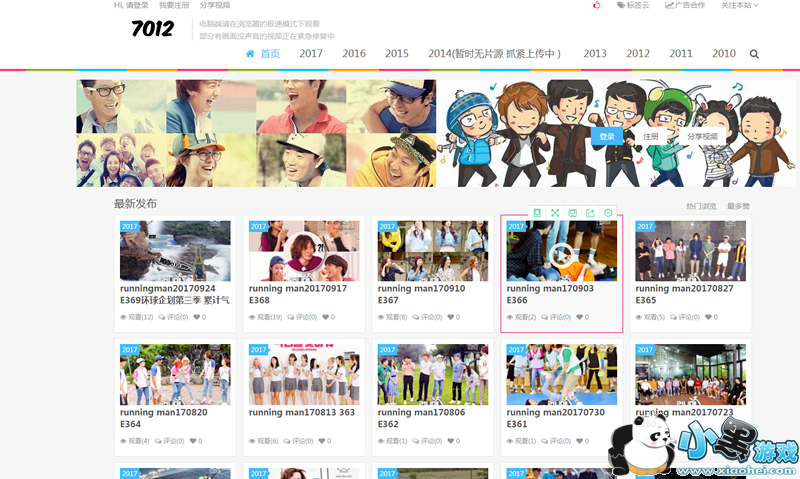Viewport: 800px width, 479px height.
Task: Open the 2015 menu tab
Action: (x=396, y=54)
